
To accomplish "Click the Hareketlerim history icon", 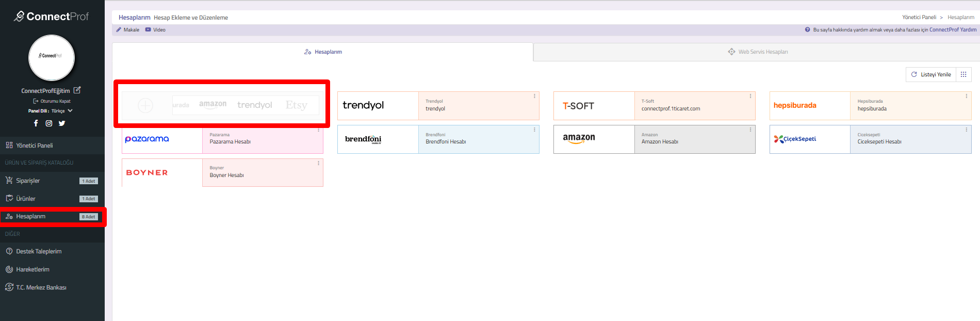I will 9,269.
